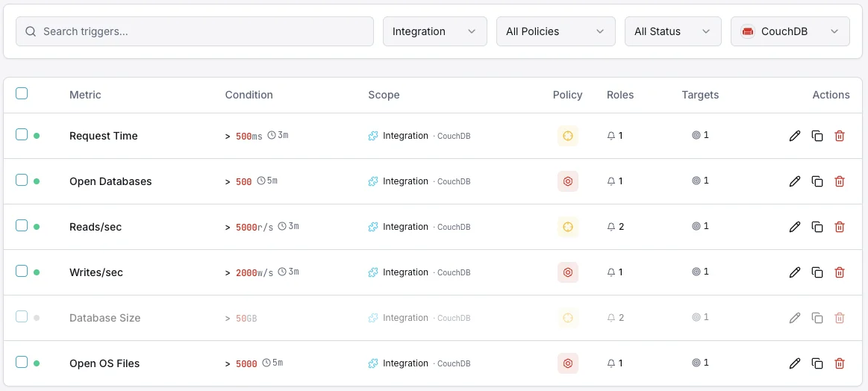Screen dimensions: 868x391
Task: Duplicate the Open Databases trigger
Action: click(x=817, y=181)
